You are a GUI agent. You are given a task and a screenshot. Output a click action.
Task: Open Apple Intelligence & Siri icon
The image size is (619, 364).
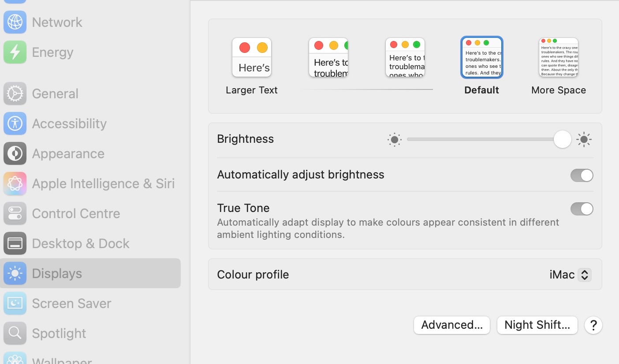tap(15, 184)
